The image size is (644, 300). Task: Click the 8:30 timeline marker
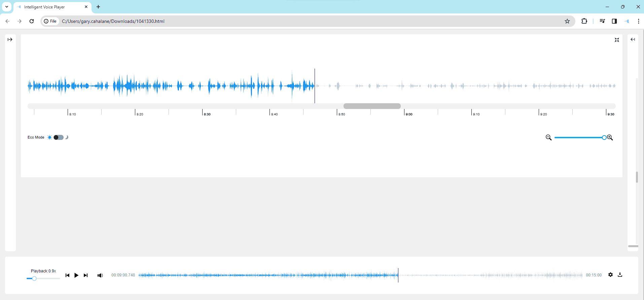coord(207,114)
